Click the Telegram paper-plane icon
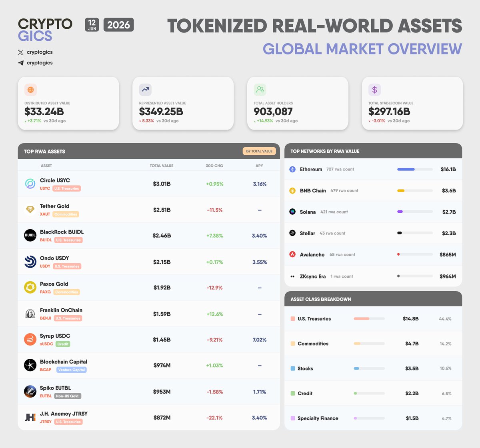Viewport: 480px width, 448px height. tap(21, 63)
